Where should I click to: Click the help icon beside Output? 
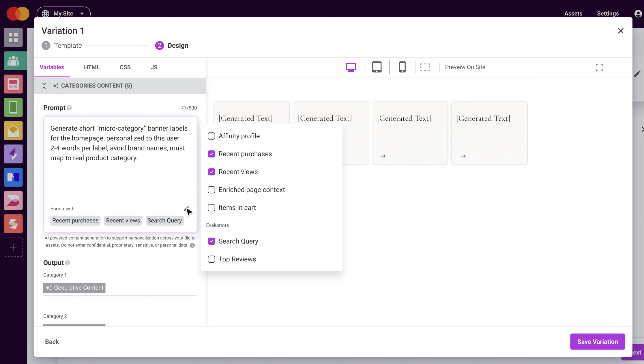(68, 263)
